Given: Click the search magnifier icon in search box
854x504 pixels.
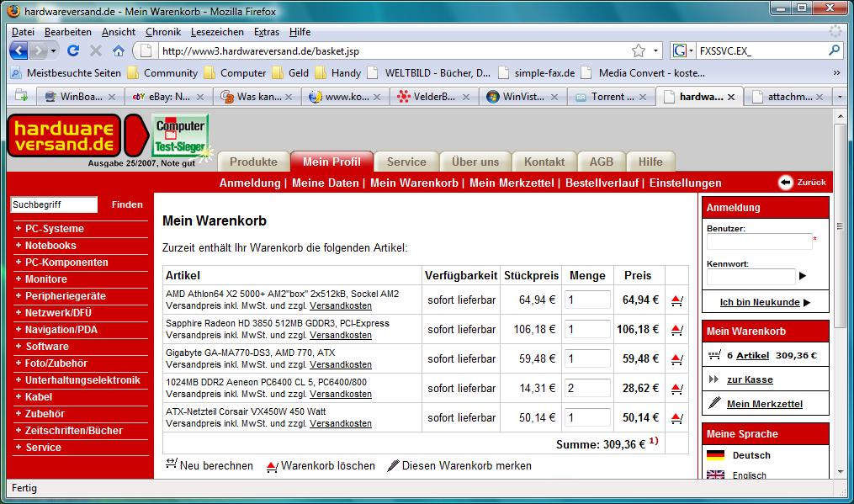Looking at the screenshot, I should pyautogui.click(x=834, y=50).
